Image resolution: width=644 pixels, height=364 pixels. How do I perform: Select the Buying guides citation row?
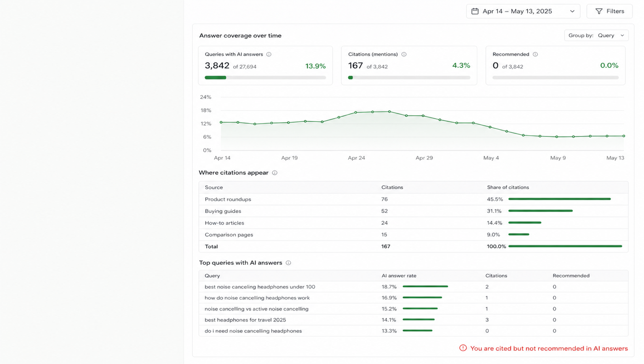[x=414, y=211]
